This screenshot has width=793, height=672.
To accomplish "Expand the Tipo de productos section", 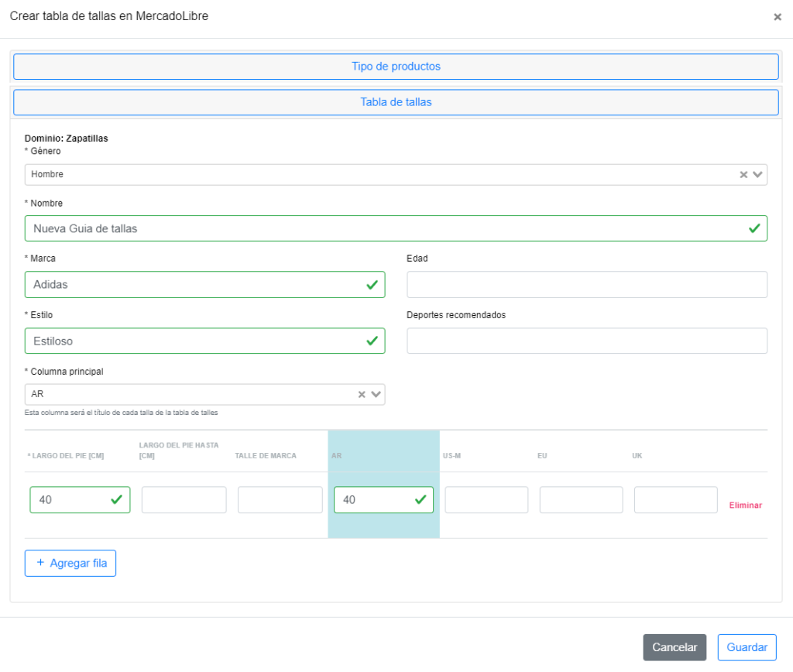I will pos(396,67).
